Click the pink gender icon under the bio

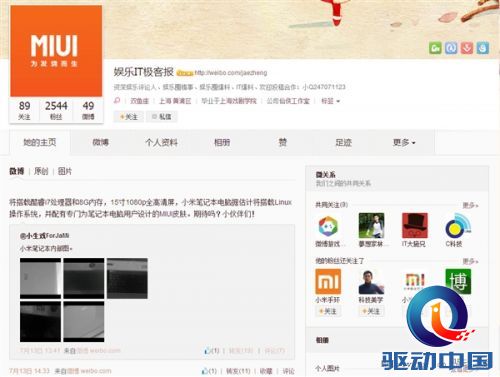coord(117,100)
